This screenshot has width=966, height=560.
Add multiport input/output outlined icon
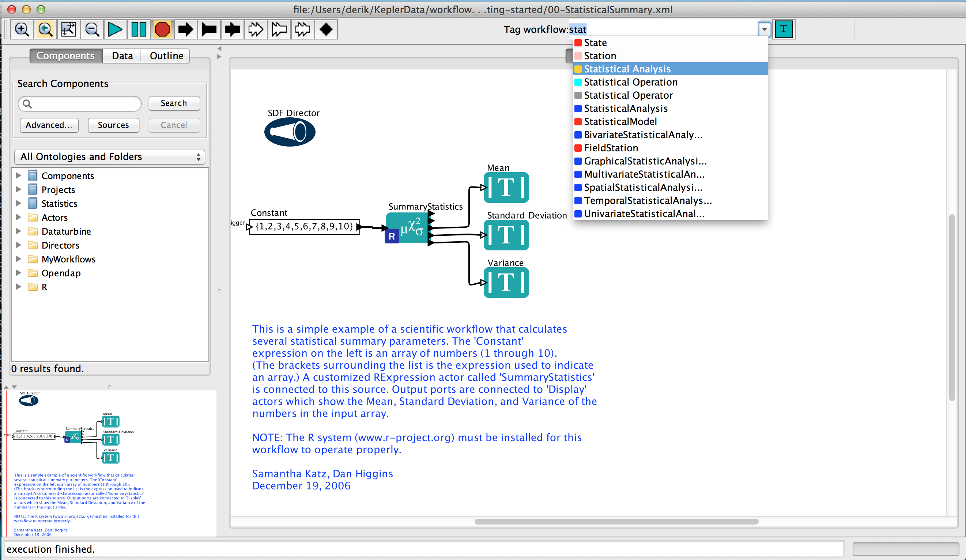302,30
